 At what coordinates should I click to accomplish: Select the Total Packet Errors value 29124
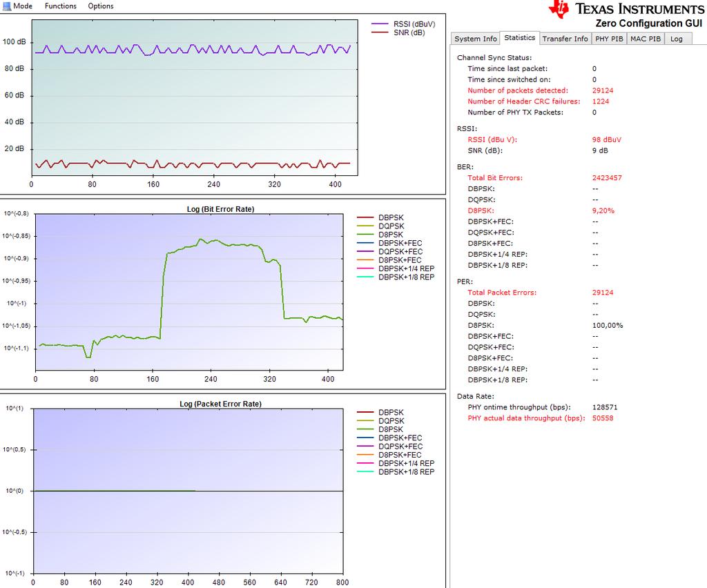(x=602, y=293)
